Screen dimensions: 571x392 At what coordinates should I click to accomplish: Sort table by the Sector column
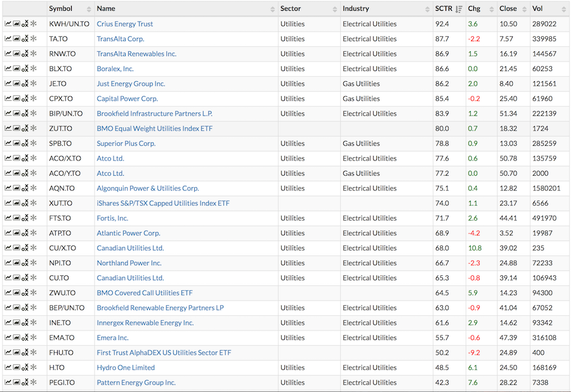pos(309,9)
